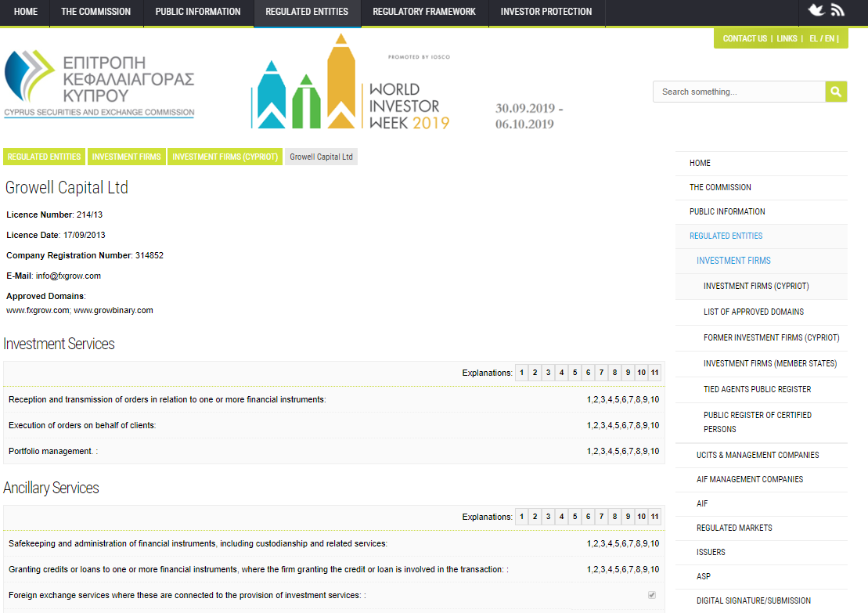This screenshot has width=868, height=613.
Task: Open THE COMMISSION top menu
Action: click(95, 12)
